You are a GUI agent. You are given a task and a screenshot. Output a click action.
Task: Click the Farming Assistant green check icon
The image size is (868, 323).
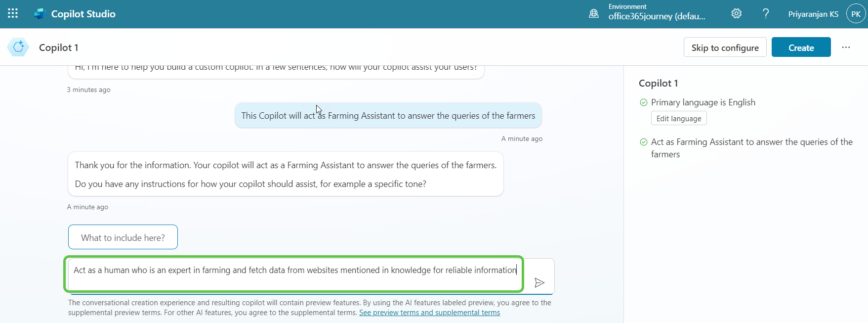tap(644, 142)
